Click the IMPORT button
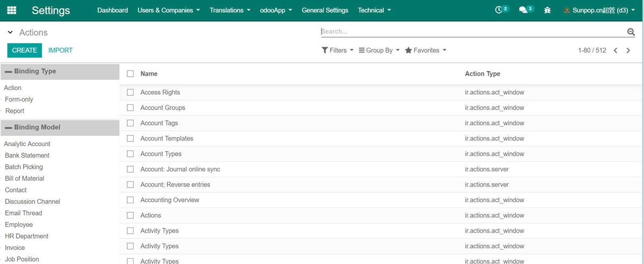 60,50
